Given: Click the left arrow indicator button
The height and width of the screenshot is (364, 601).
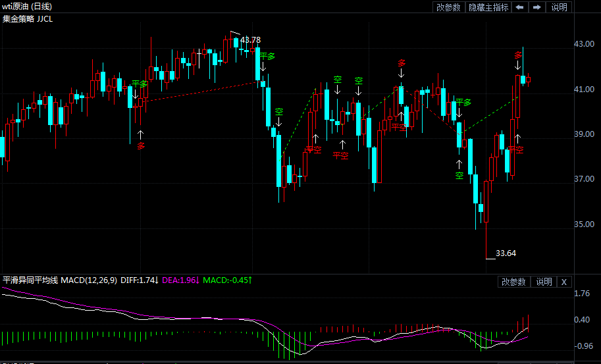Looking at the screenshot, I should (519, 7).
